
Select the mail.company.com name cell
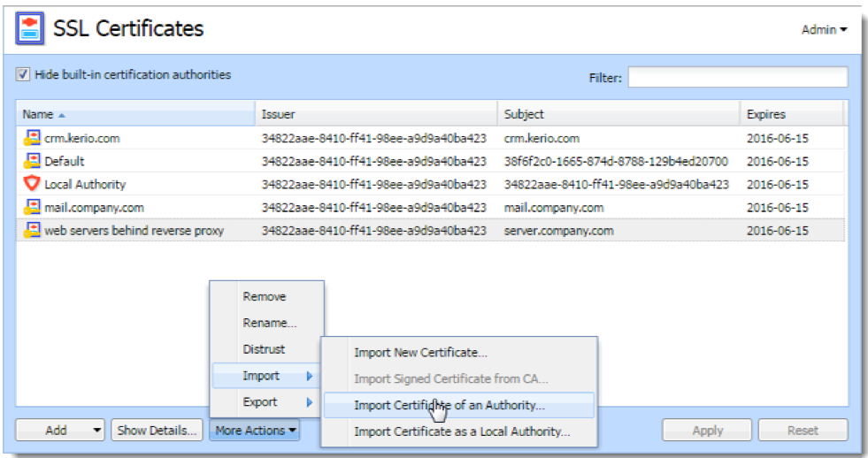(x=94, y=208)
